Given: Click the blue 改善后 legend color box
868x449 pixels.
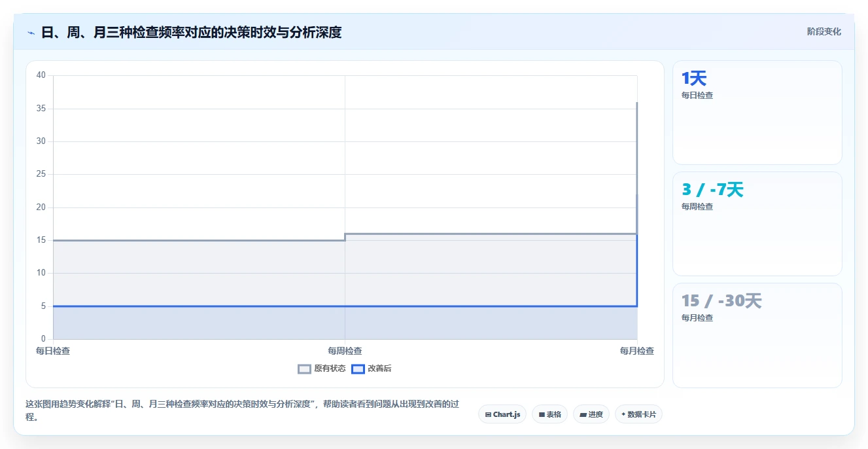Looking at the screenshot, I should click(358, 368).
